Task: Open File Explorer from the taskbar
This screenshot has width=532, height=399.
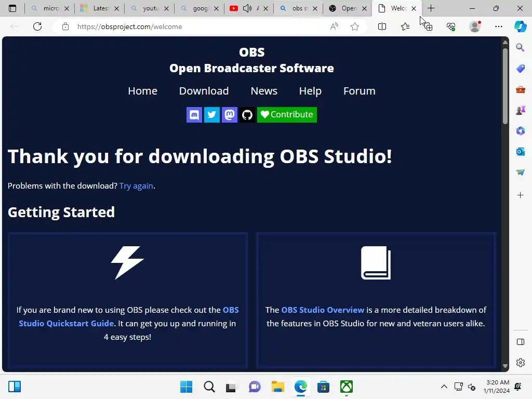Action: pyautogui.click(x=277, y=387)
